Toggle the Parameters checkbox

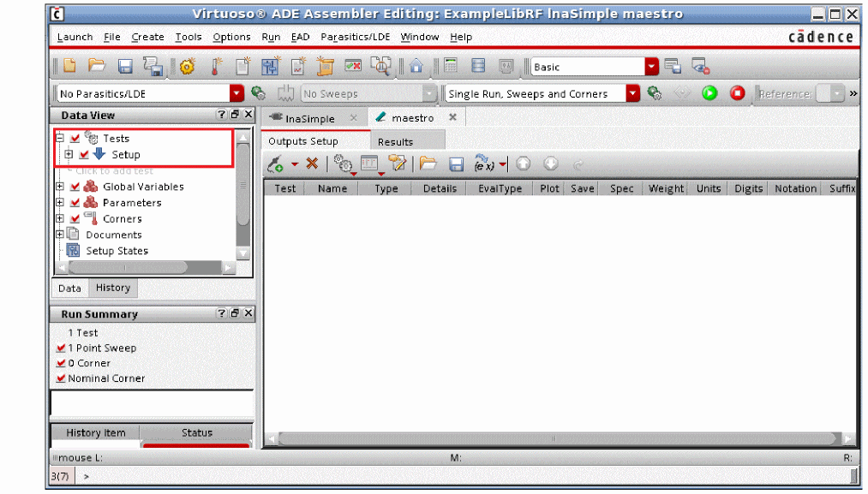coord(75,202)
